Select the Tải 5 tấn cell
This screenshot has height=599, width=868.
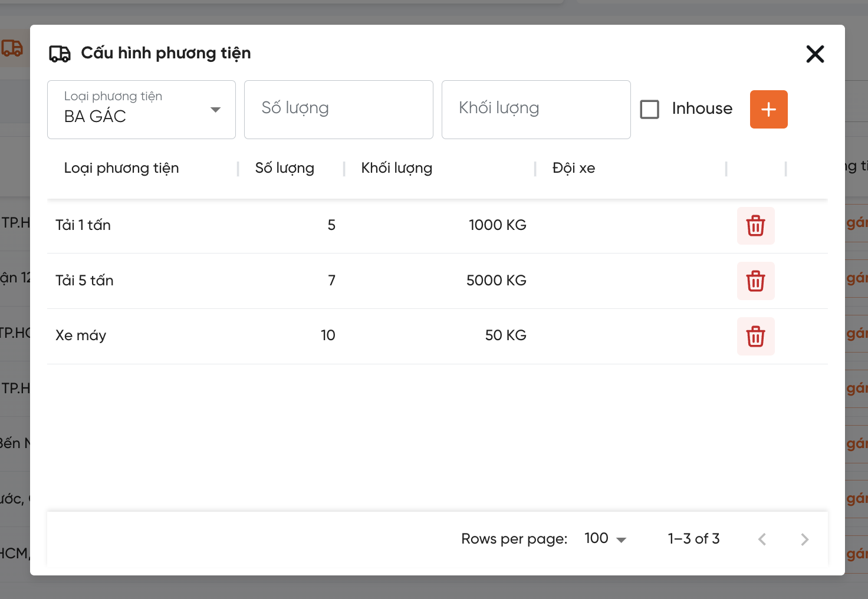click(84, 281)
